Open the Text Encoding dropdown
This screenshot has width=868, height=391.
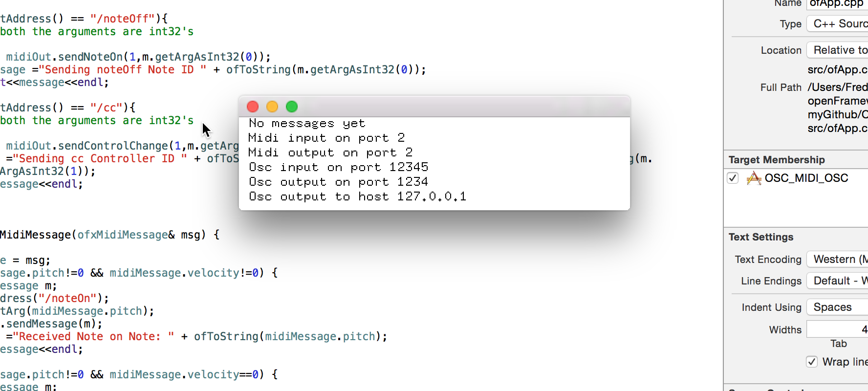pos(837,259)
